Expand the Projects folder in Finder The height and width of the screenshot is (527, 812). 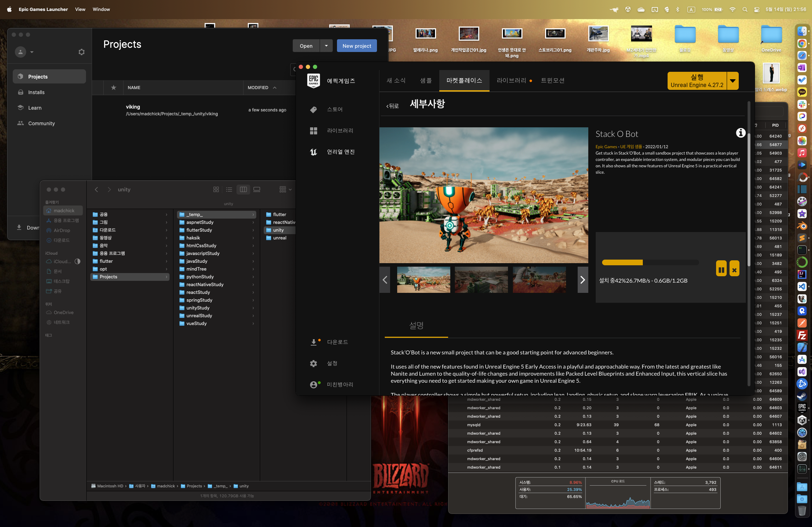pyautogui.click(x=166, y=277)
